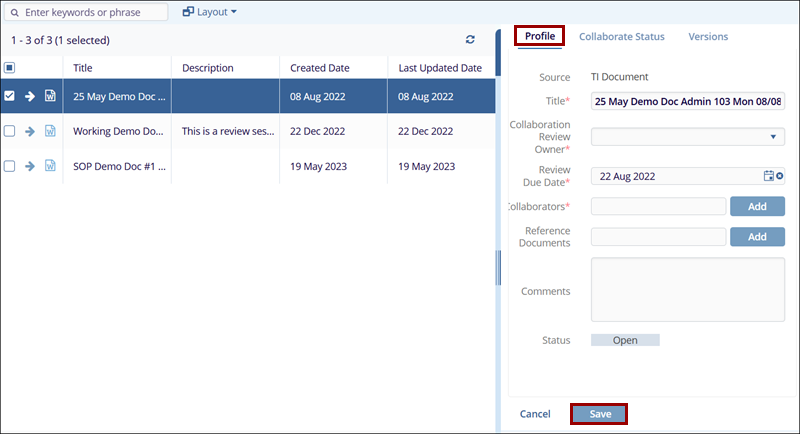The height and width of the screenshot is (434, 800).
Task: Click the arrow icon on Working Demo Doc row
Action: (30, 131)
